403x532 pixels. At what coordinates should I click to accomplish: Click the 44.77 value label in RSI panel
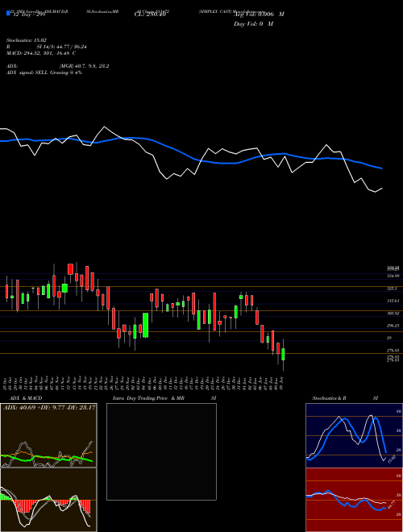click(391, 505)
